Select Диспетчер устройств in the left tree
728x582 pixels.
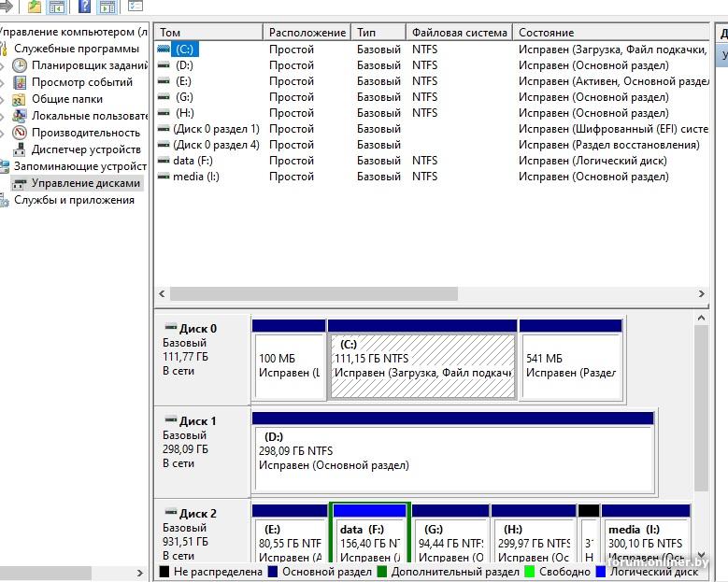tap(86, 149)
